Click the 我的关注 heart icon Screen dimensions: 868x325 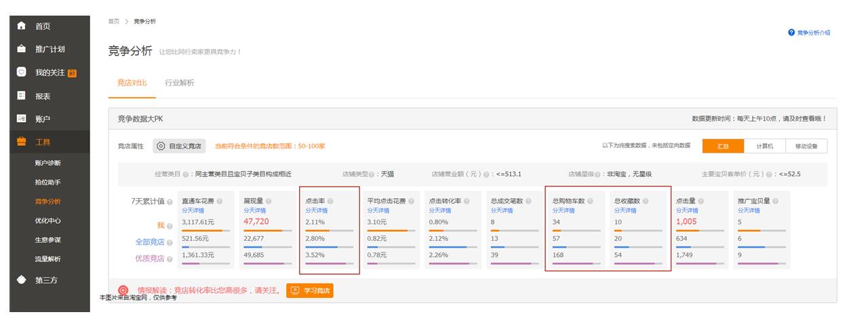pyautogui.click(x=21, y=72)
